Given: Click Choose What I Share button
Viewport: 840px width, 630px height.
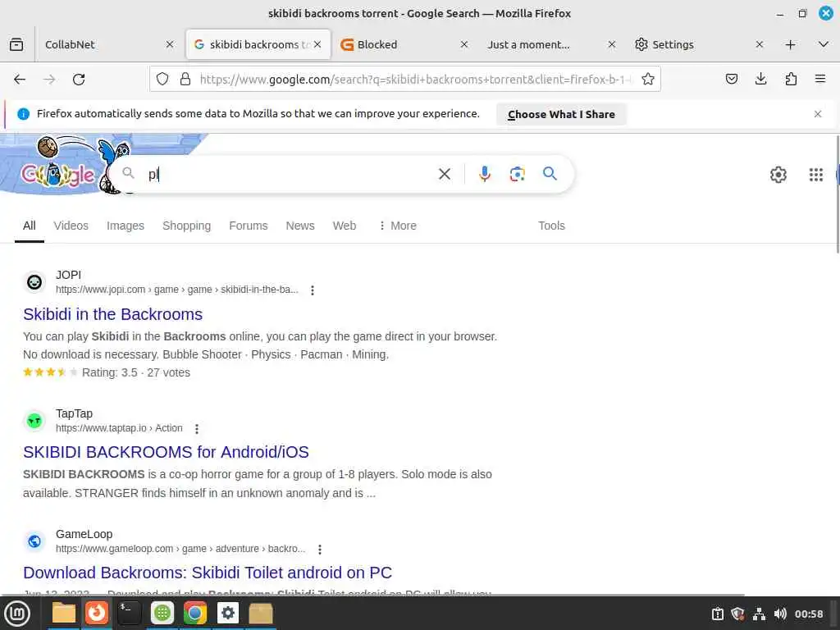Looking at the screenshot, I should (x=561, y=114).
